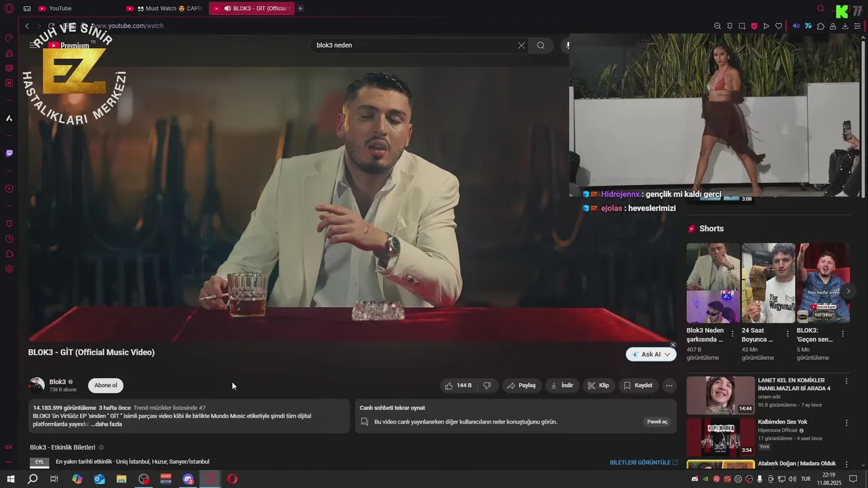Screen dimensions: 868x488
Task: Open Windows taskbar search
Action: [x=33, y=479]
